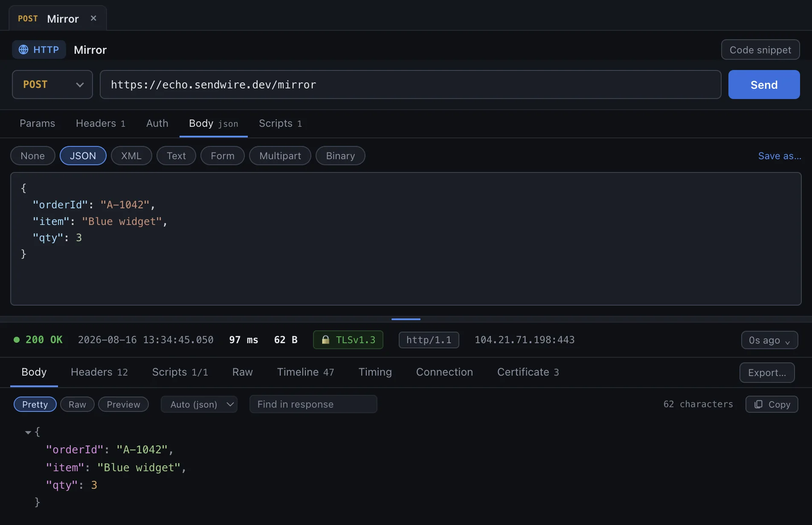Select the Form body type
Screen dimensions: 812x525
[223, 156]
